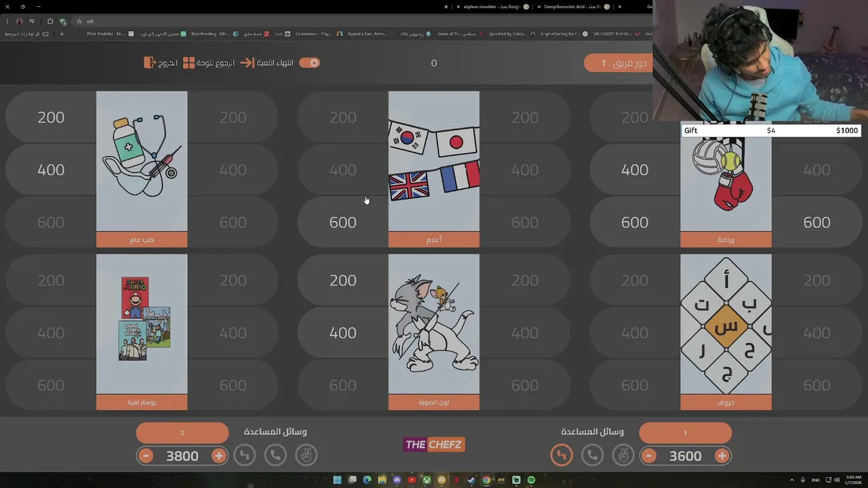This screenshot has width=868, height=488.
Task: Use team 3600's orange swap lifeline
Action: click(561, 455)
